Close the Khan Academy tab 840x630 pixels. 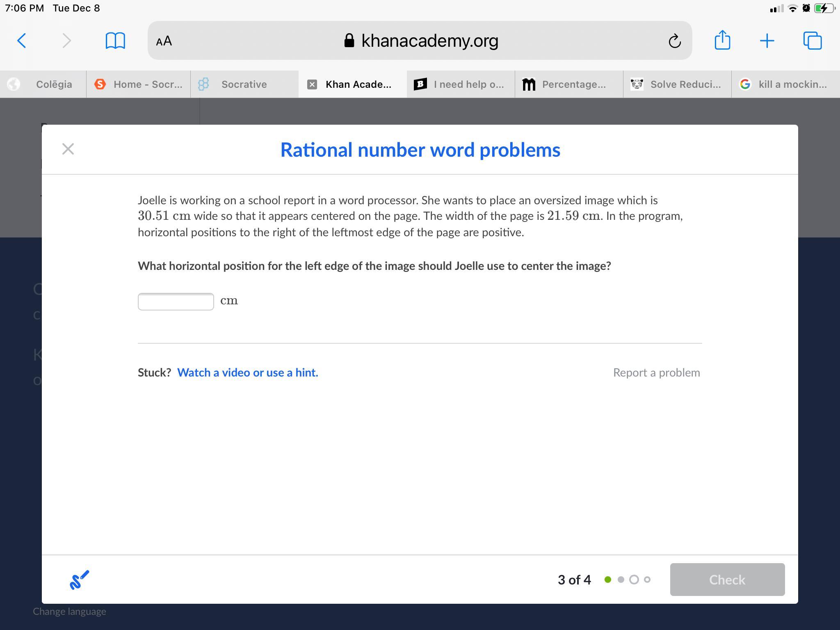pyautogui.click(x=312, y=84)
